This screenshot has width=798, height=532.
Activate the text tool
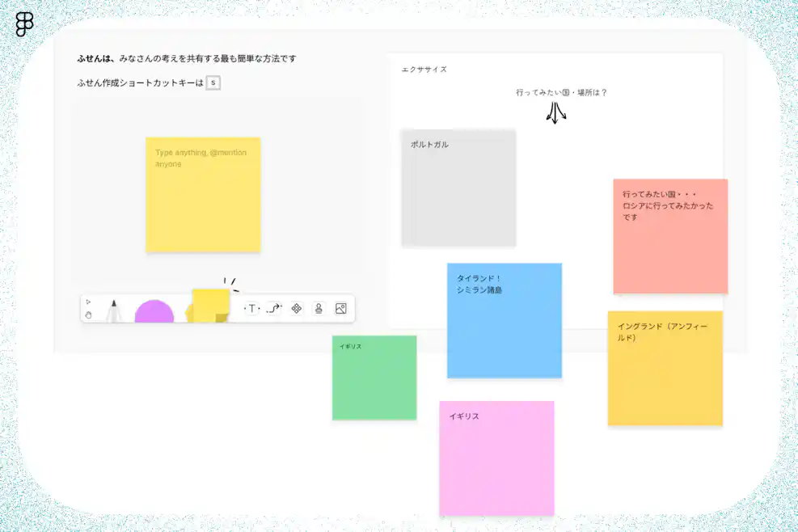[x=252, y=308]
